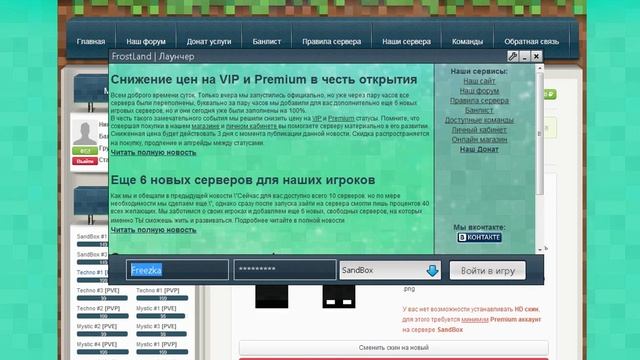The height and width of the screenshot is (360, 640).
Task: Read full news under the VIP and Premium headline
Action: click(x=153, y=152)
